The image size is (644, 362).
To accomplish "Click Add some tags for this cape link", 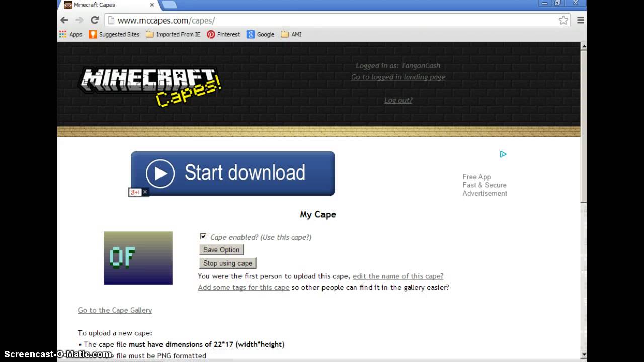I will point(244,288).
